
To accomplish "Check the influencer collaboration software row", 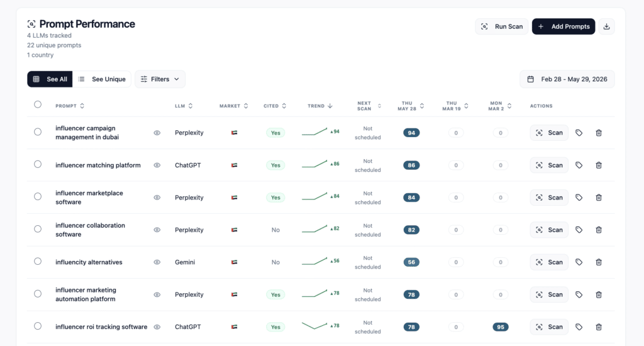I will (38, 229).
